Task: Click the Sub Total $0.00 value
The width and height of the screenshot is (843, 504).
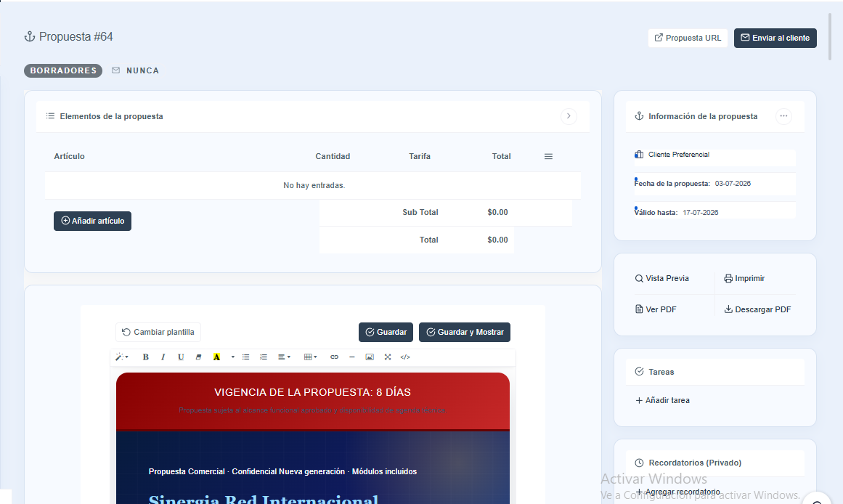Action: pyautogui.click(x=497, y=213)
